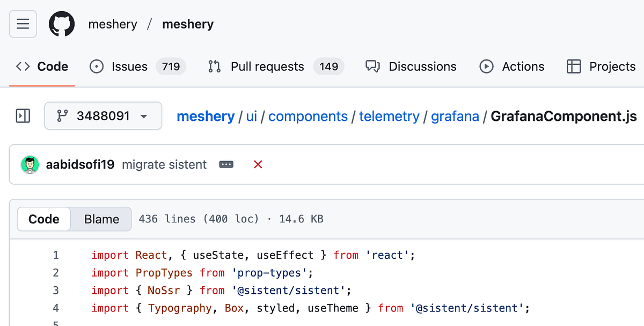Viewport: 644px width, 326px height.
Task: Open the 'migrate sistent' commit message
Action: point(164,164)
